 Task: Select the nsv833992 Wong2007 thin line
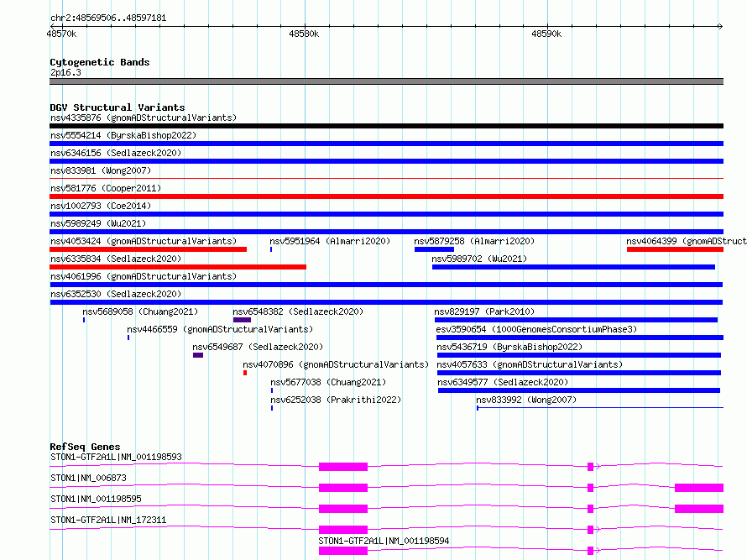(x=600, y=407)
